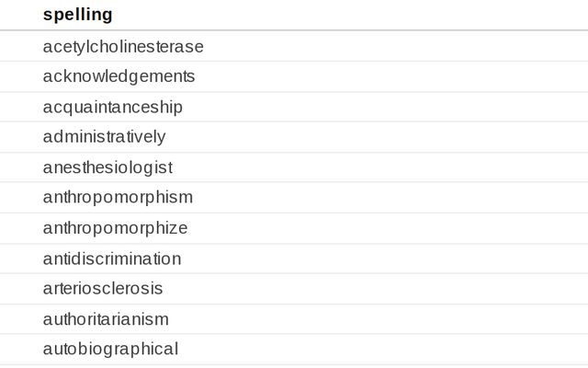Select the anesthesiologist entry

point(107,167)
